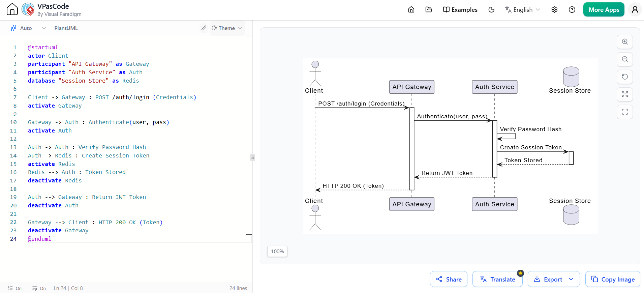Click the translate icon beside English

[x=508, y=9]
